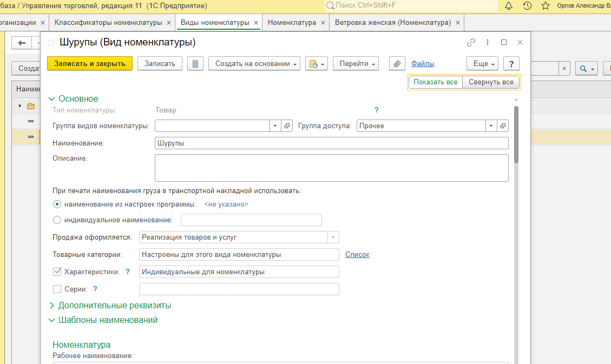611x364 pixels.
Task: Show help hint near Тип номенклатуры
Action: (x=377, y=110)
